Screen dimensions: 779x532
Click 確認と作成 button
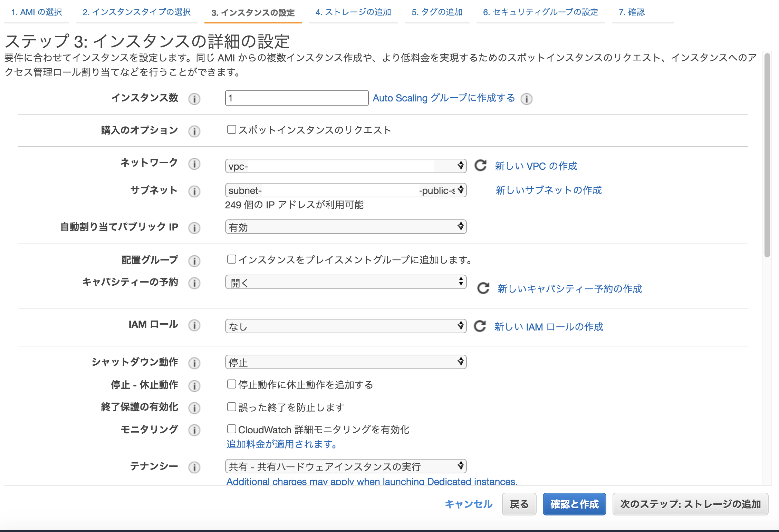point(574,504)
